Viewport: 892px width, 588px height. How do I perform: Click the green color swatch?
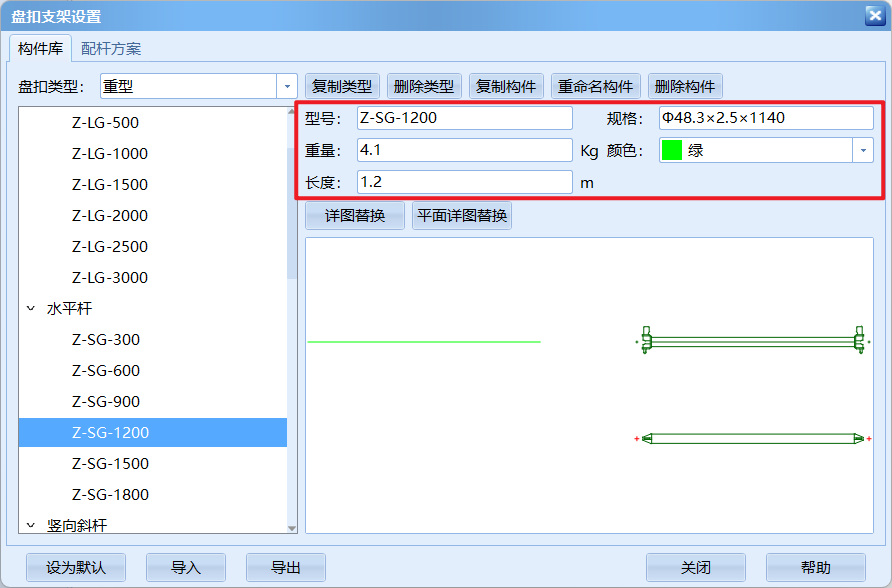pos(672,150)
